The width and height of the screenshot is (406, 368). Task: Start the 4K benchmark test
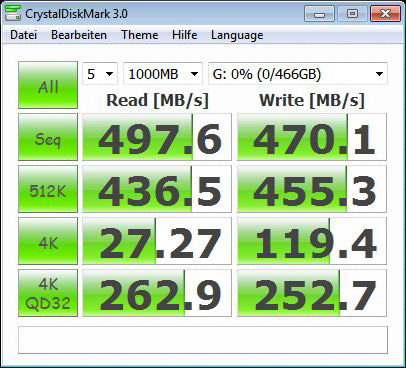(x=48, y=241)
